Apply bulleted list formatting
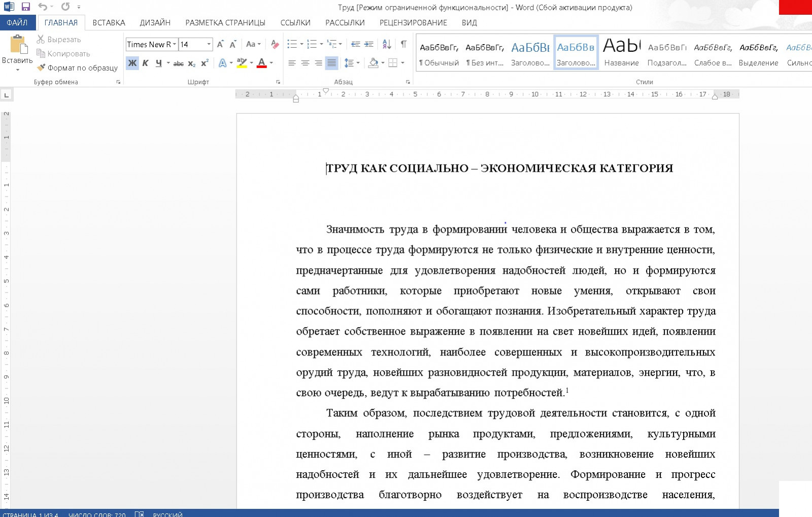This screenshot has height=517, width=812. click(292, 44)
